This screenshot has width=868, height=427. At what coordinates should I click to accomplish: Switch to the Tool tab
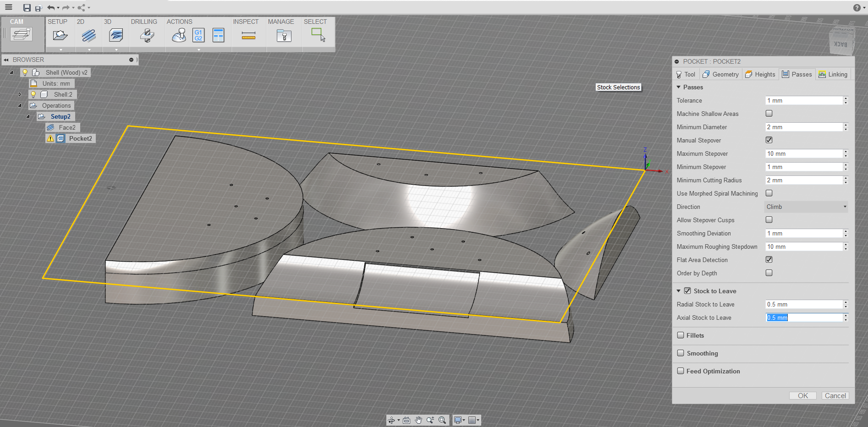pos(686,74)
